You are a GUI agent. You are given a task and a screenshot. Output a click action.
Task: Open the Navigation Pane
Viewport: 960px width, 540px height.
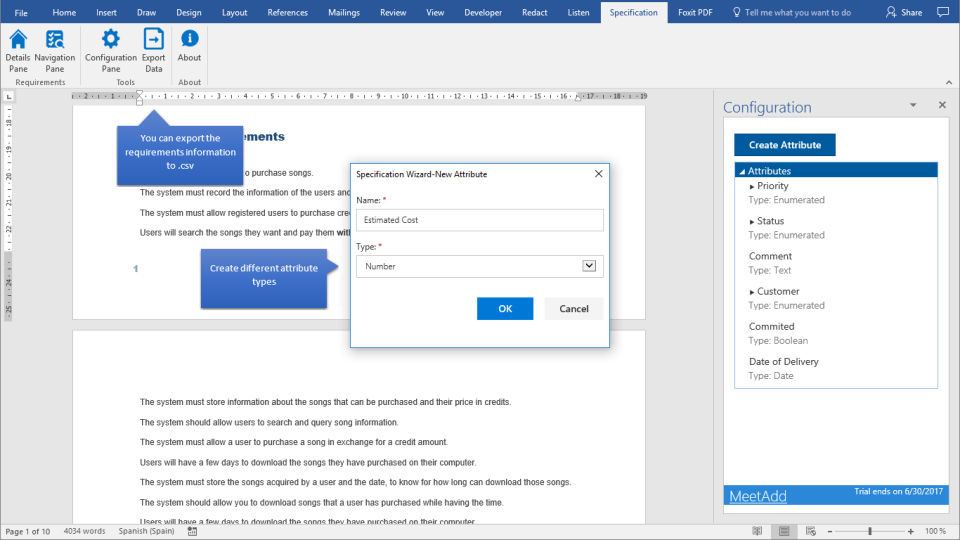point(54,51)
